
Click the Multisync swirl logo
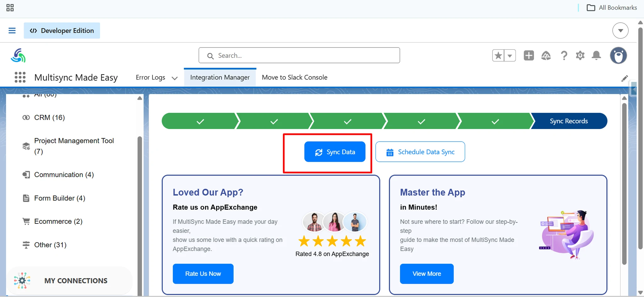(x=18, y=56)
